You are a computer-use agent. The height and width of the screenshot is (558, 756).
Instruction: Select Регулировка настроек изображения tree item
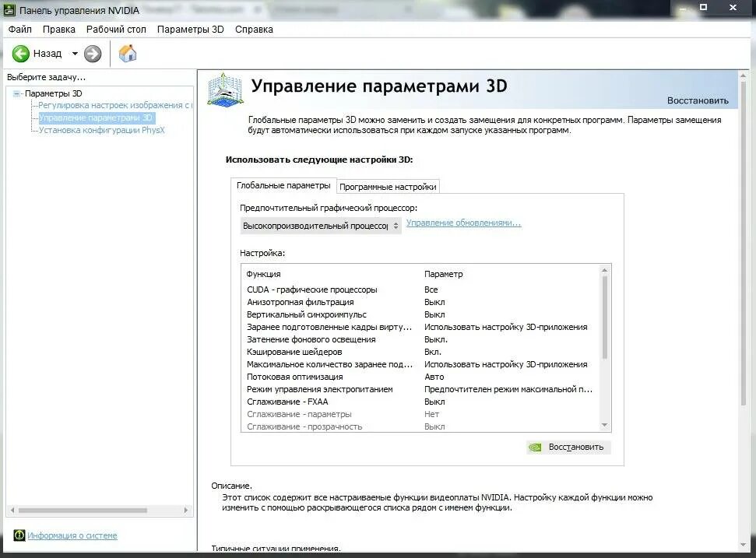pyautogui.click(x=114, y=105)
